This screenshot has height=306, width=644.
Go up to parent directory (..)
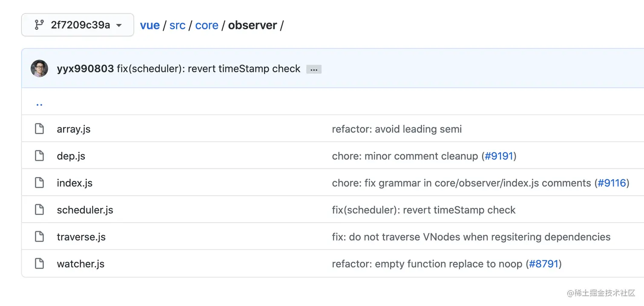[39, 103]
